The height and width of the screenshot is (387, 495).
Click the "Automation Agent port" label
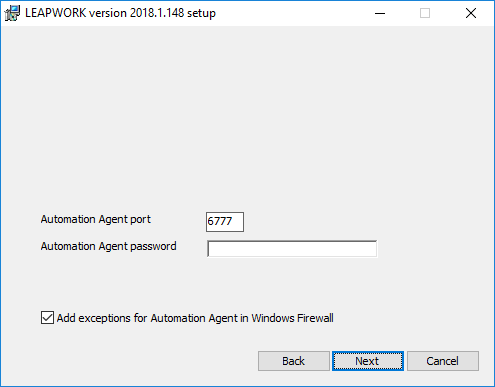pos(96,220)
